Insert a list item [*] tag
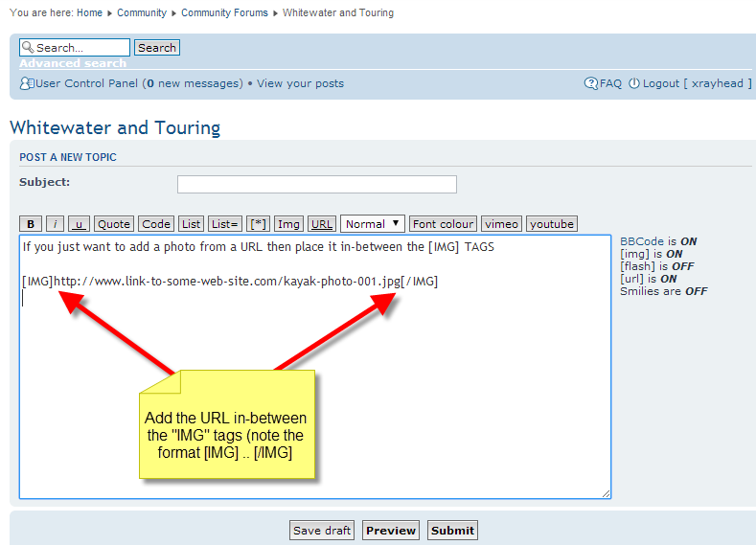The image size is (756, 545). [x=258, y=224]
